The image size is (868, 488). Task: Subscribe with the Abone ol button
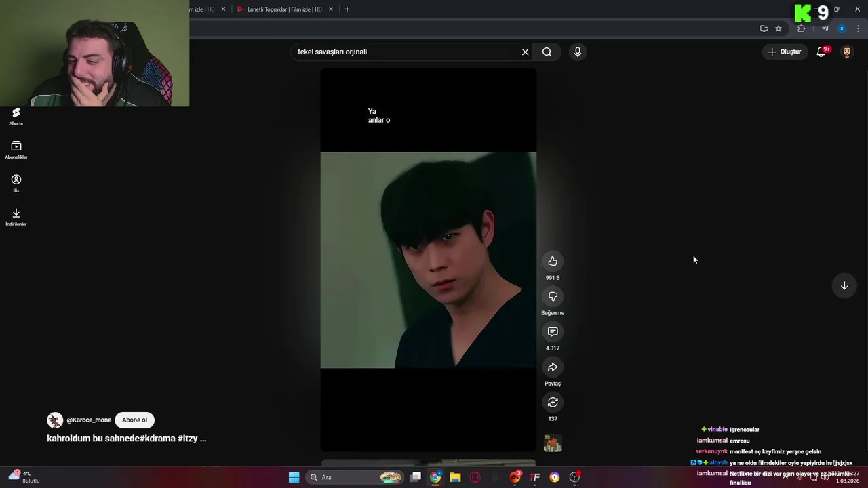click(134, 420)
